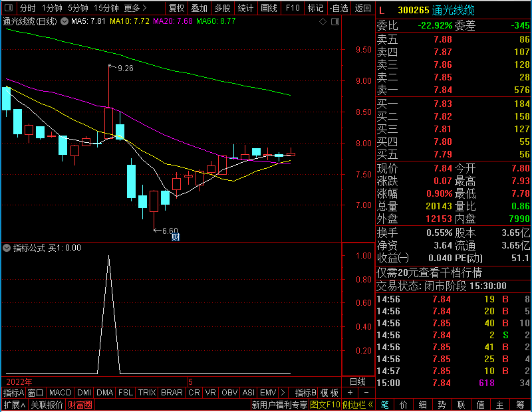This screenshot has height=412, width=532.
Task: Click the diamond icon above the chart
Action: [323, 22]
